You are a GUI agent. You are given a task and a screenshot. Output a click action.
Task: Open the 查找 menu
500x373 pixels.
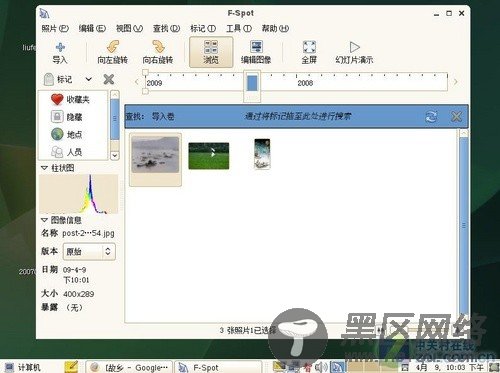(166, 29)
